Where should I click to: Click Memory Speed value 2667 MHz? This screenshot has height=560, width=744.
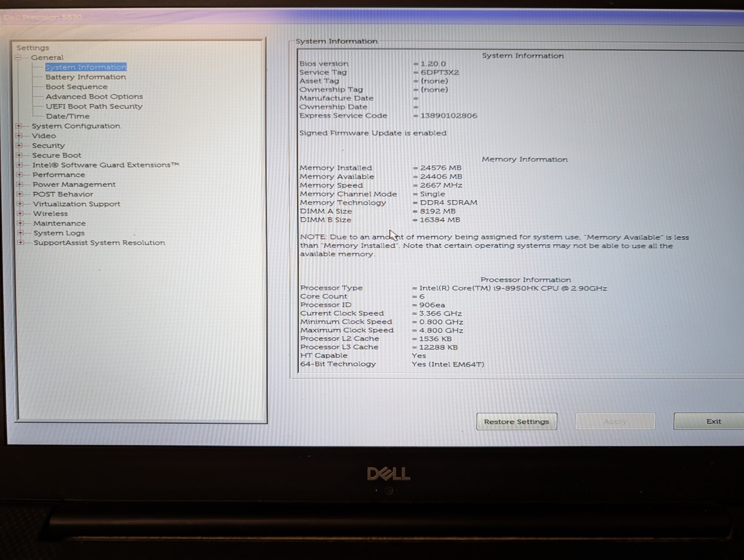point(441,185)
